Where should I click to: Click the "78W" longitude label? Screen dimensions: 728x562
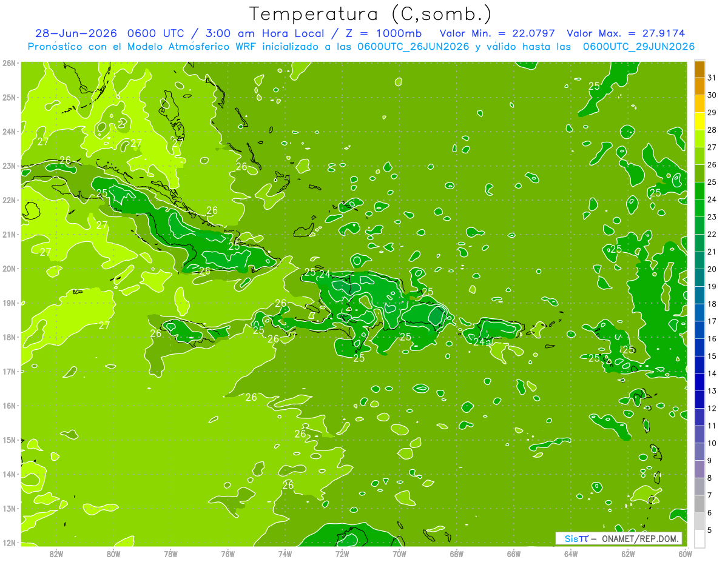pyautogui.click(x=170, y=553)
